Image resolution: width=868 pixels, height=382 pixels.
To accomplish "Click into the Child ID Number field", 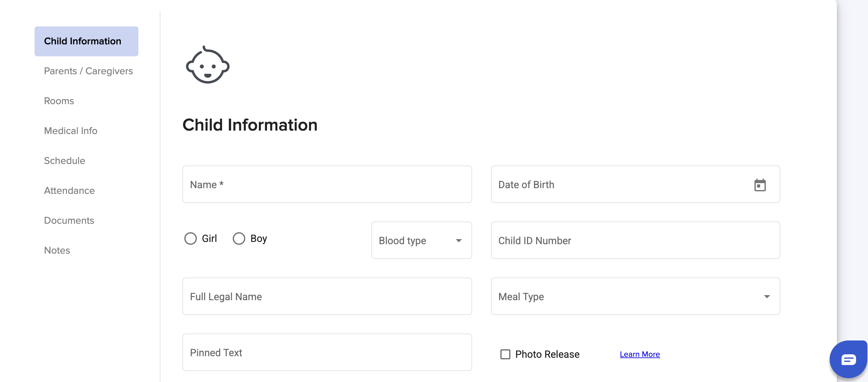I will tap(635, 240).
